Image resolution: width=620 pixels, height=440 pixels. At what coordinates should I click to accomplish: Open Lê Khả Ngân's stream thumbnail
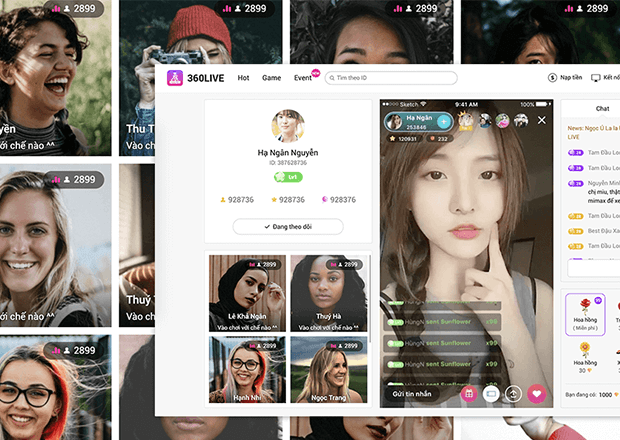point(247,293)
